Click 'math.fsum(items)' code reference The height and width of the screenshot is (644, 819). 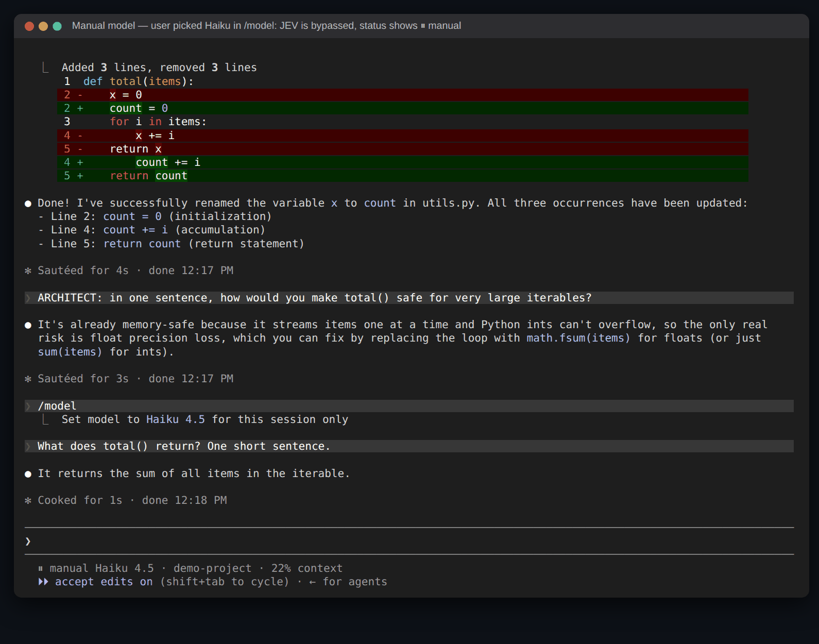pyautogui.click(x=578, y=338)
